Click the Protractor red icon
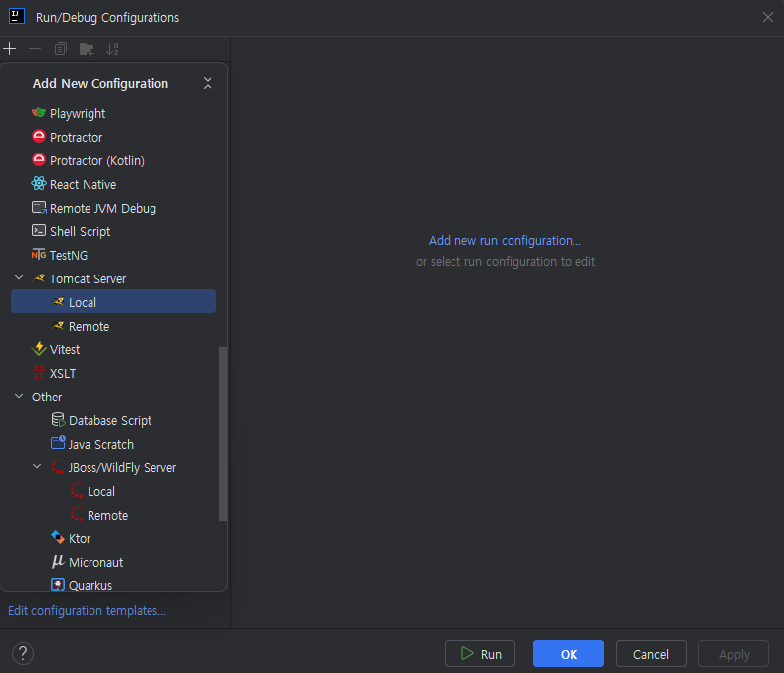Image resolution: width=784 pixels, height=673 pixels. pos(39,137)
